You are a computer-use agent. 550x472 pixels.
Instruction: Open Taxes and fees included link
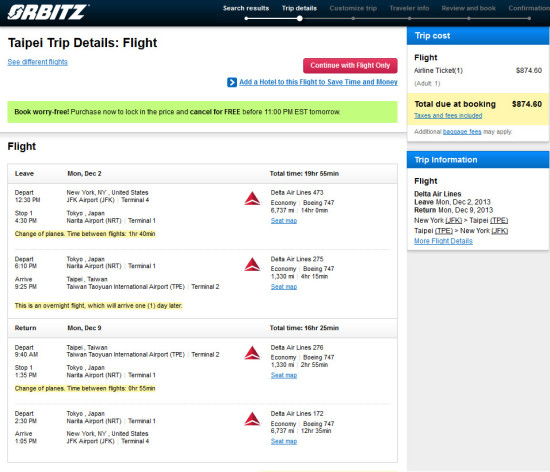(x=448, y=116)
